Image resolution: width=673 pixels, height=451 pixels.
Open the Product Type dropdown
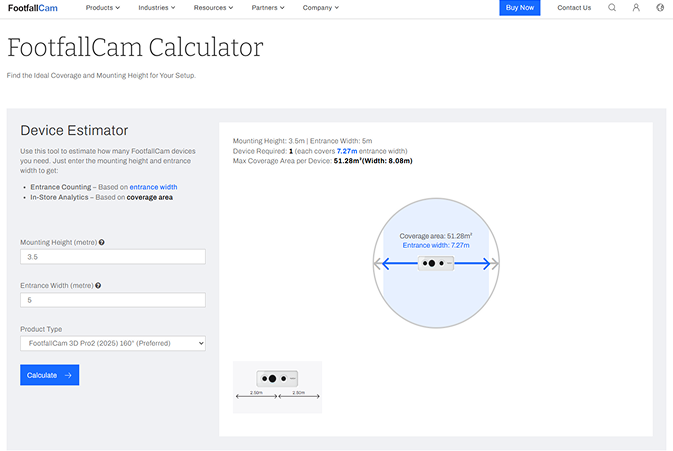[113, 343]
